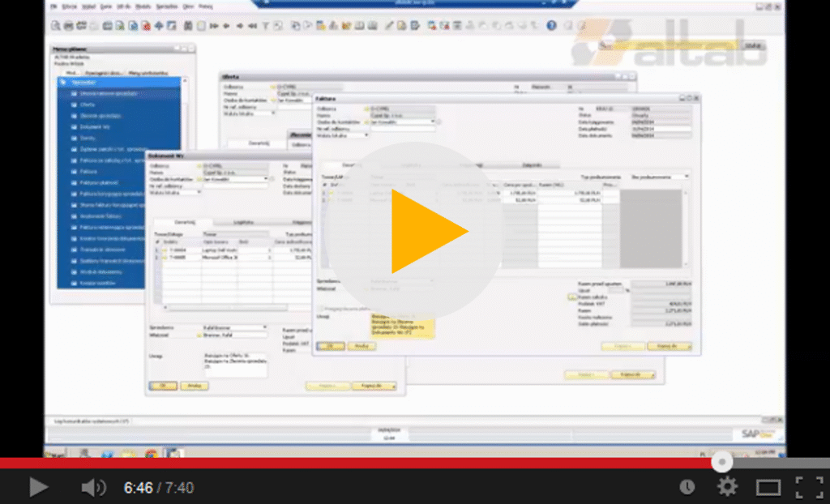Enter fullscreen with the corner-brackets icon

808,487
